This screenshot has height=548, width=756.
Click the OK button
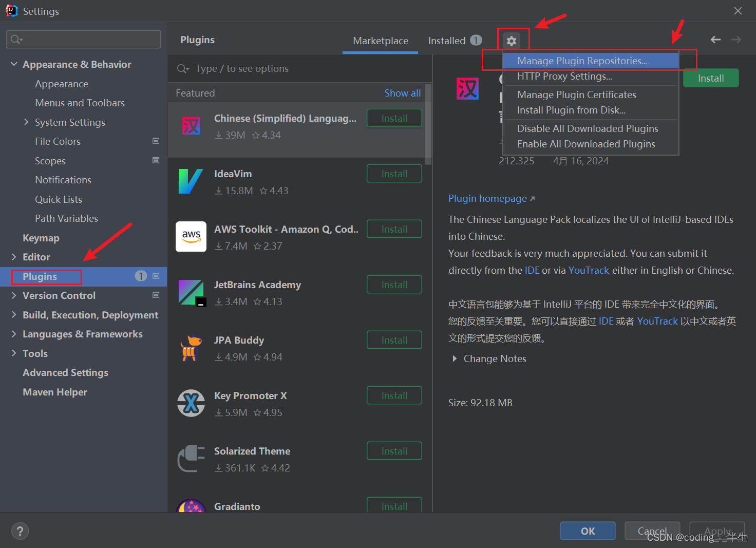click(588, 531)
